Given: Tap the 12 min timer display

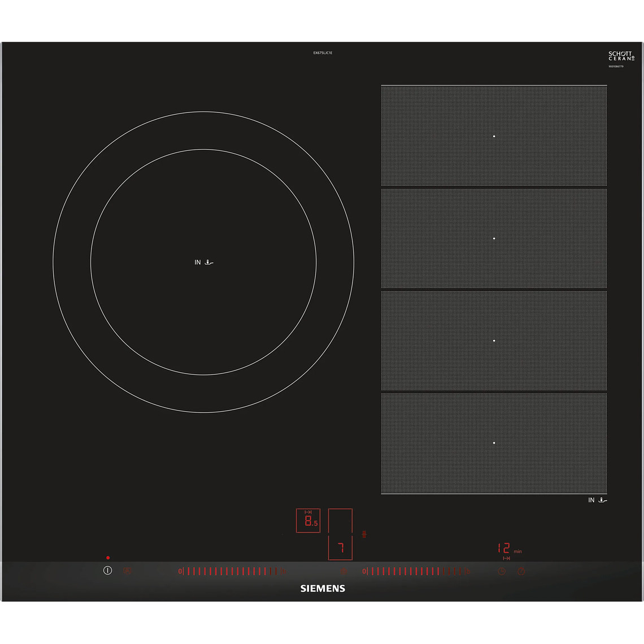Looking at the screenshot, I should 504,549.
